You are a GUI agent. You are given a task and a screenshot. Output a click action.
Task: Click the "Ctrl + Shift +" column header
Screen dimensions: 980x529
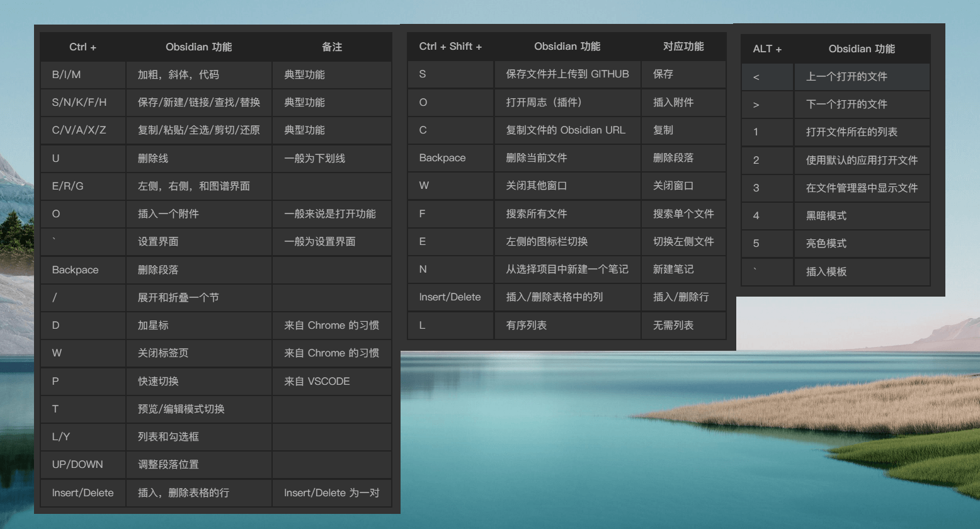(x=450, y=47)
